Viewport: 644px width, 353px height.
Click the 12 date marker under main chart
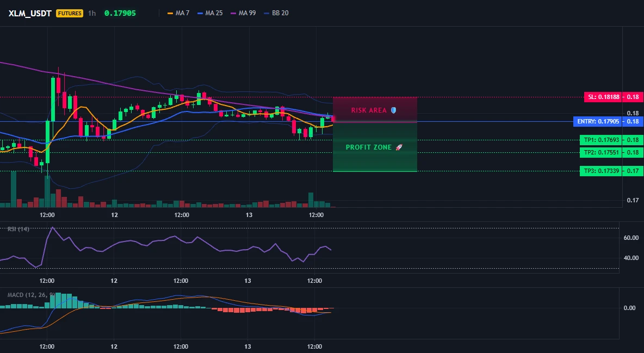click(x=114, y=215)
